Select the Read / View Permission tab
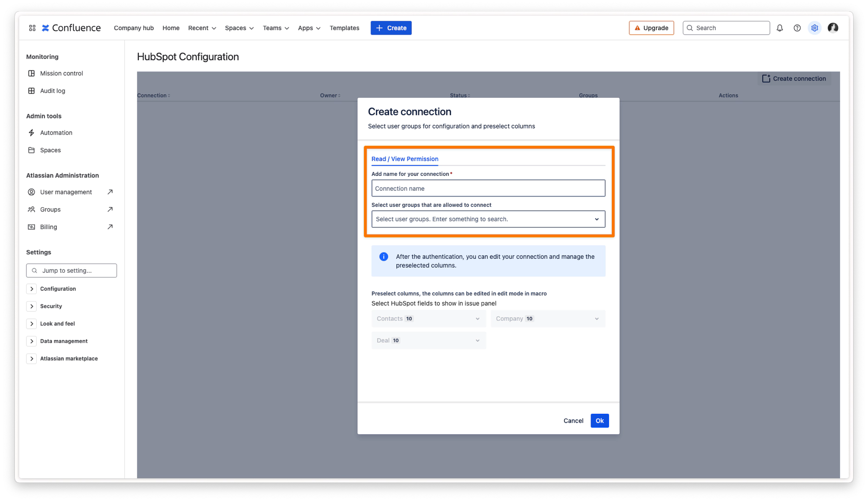The image size is (868, 501). pyautogui.click(x=404, y=159)
